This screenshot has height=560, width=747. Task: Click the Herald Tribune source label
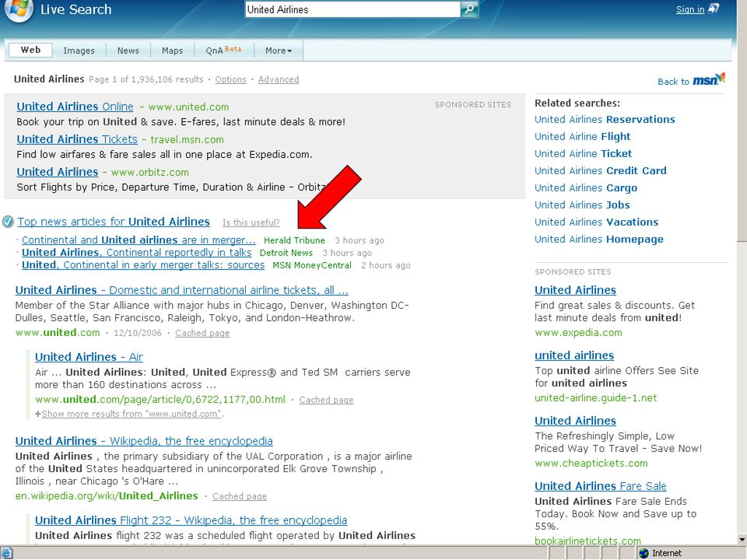click(x=294, y=240)
